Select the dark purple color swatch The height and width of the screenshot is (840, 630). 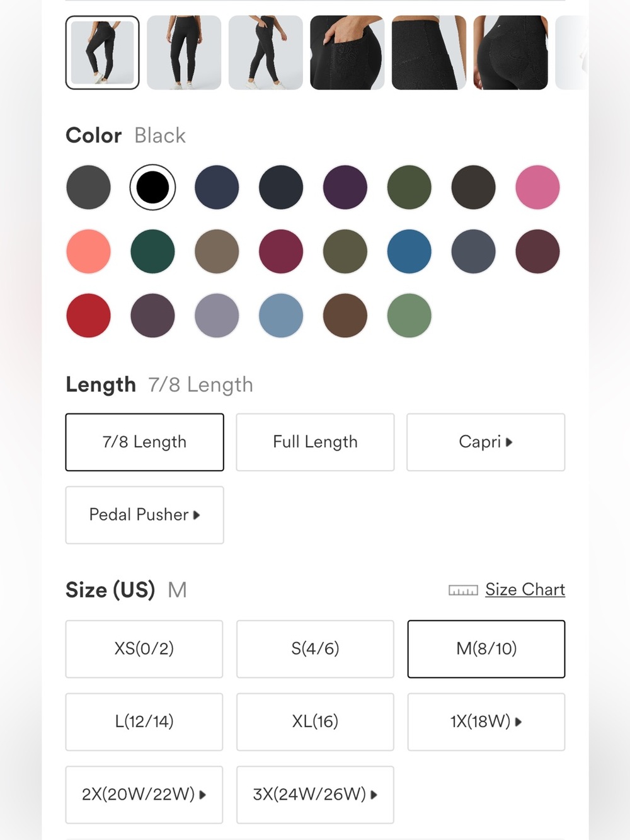345,187
